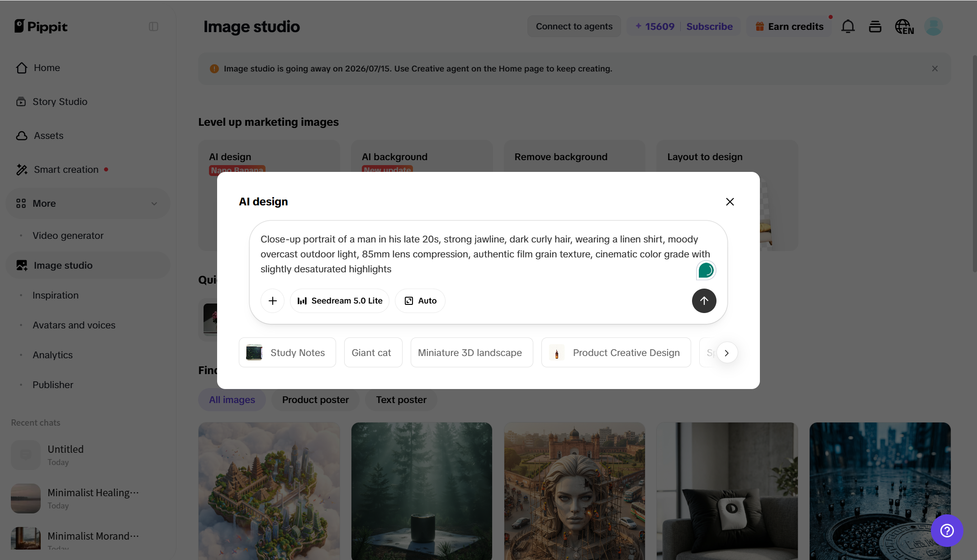Add reference with the plus button
This screenshot has width=977, height=560.
coord(273,301)
